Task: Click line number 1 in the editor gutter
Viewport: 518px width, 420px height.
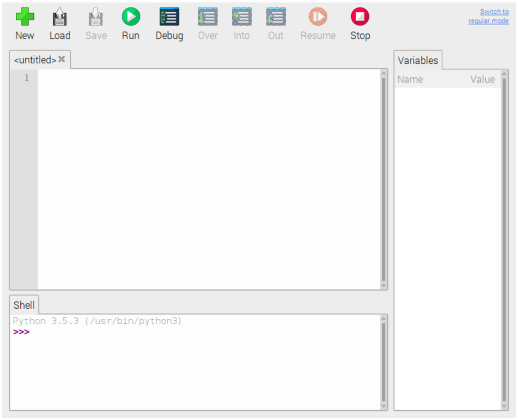Action: [x=27, y=78]
